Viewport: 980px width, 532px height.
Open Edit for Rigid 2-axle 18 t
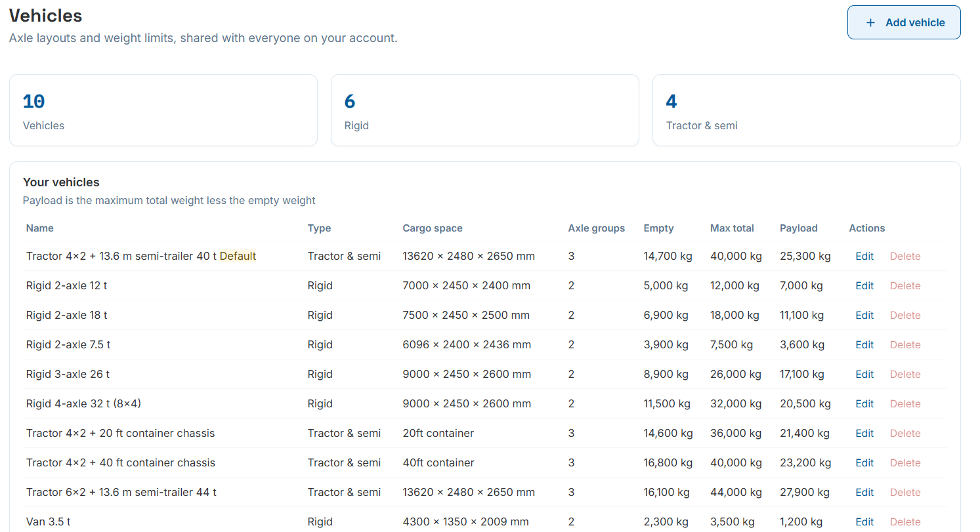(864, 316)
